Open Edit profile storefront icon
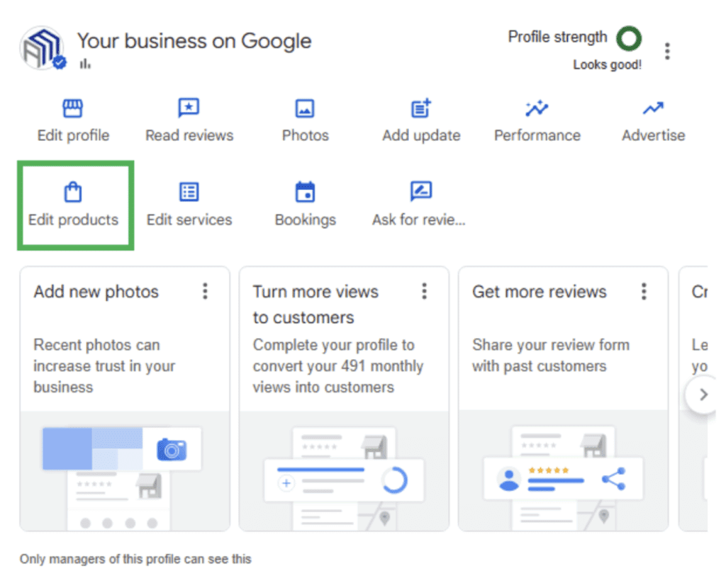Image resolution: width=726 pixels, height=588 pixels. coord(73,108)
